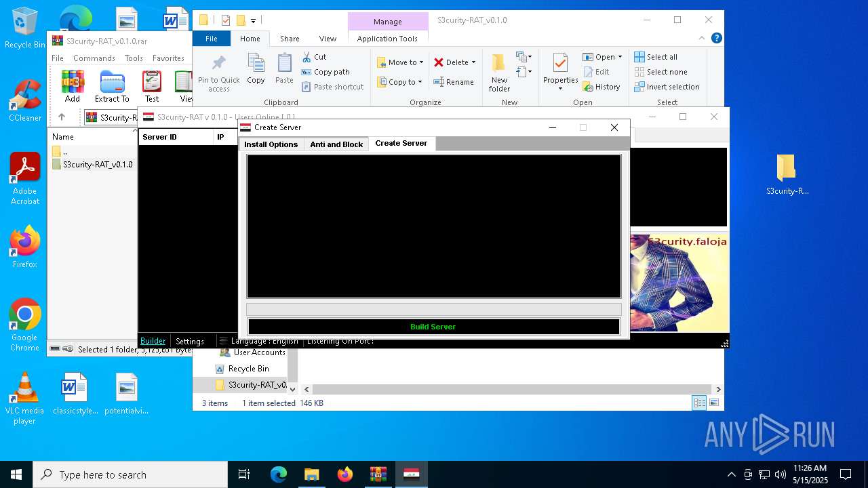Click the Server ID column header
Viewport: 868px width, 488px height.
point(175,137)
